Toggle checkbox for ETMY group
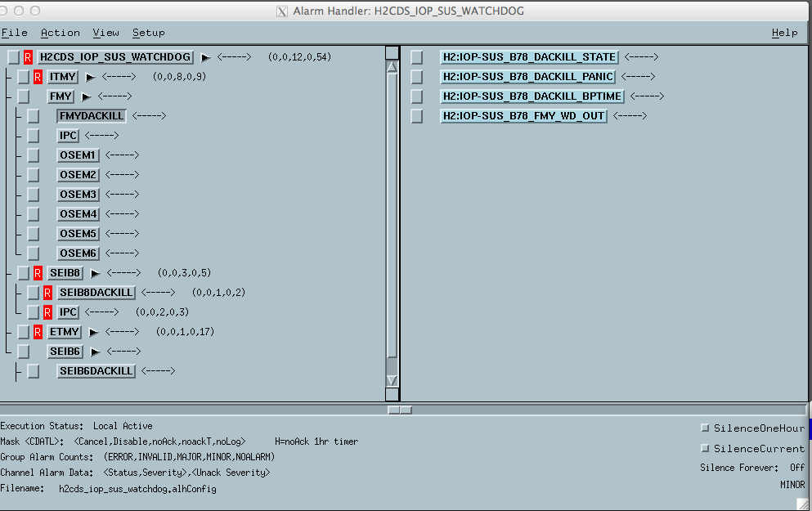 click(23, 332)
